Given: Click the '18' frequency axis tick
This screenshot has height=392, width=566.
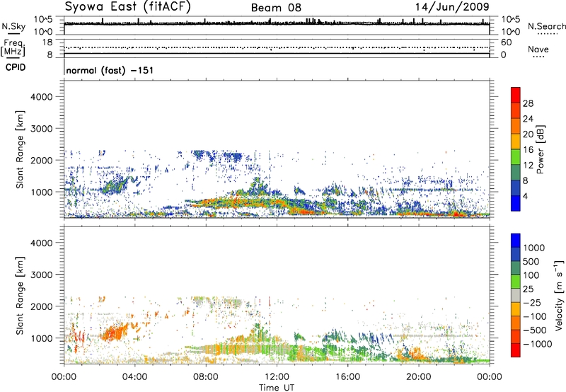Looking at the screenshot, I should coord(47,42).
